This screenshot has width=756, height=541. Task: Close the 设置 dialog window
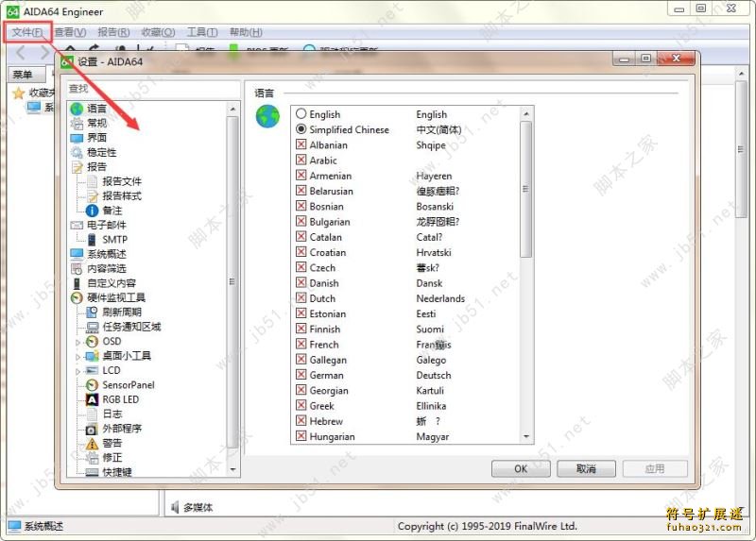pyautogui.click(x=677, y=59)
